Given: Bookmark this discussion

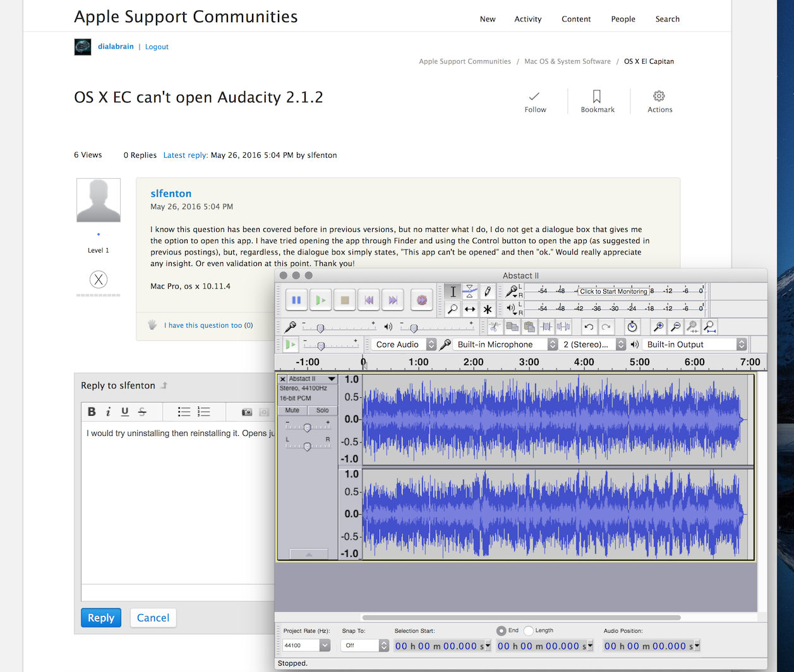Looking at the screenshot, I should pos(598,102).
